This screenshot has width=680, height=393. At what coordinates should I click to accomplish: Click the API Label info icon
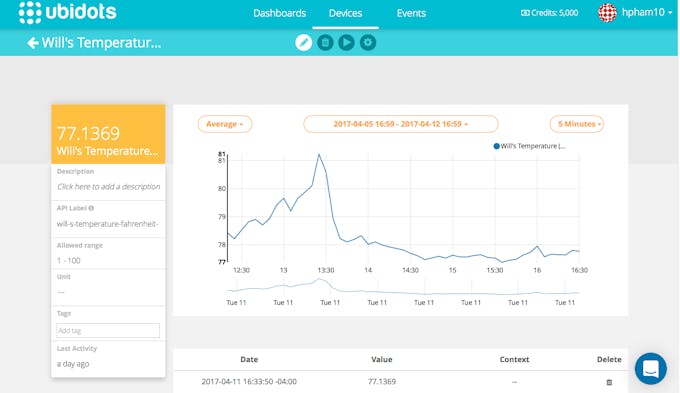(91, 208)
